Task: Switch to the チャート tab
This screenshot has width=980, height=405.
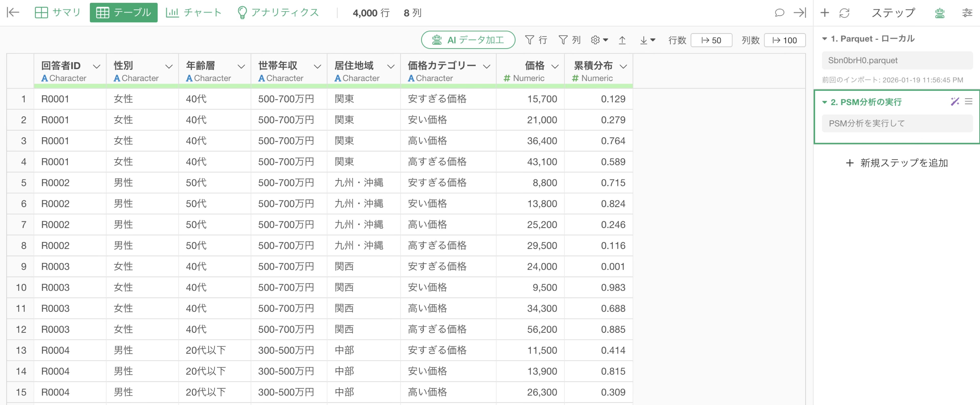Action: (x=194, y=12)
